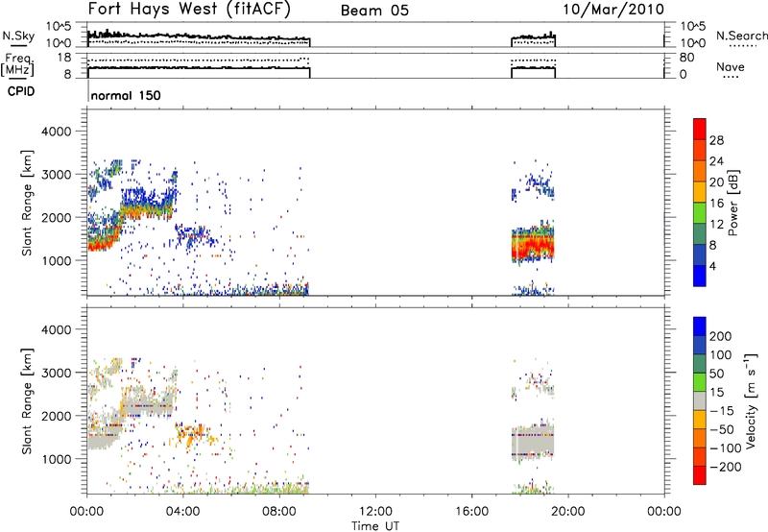Click the vertical CPID marker line beside 'normal 150'
Image resolution: width=768 pixels, height=532 pixels.
click(88, 91)
